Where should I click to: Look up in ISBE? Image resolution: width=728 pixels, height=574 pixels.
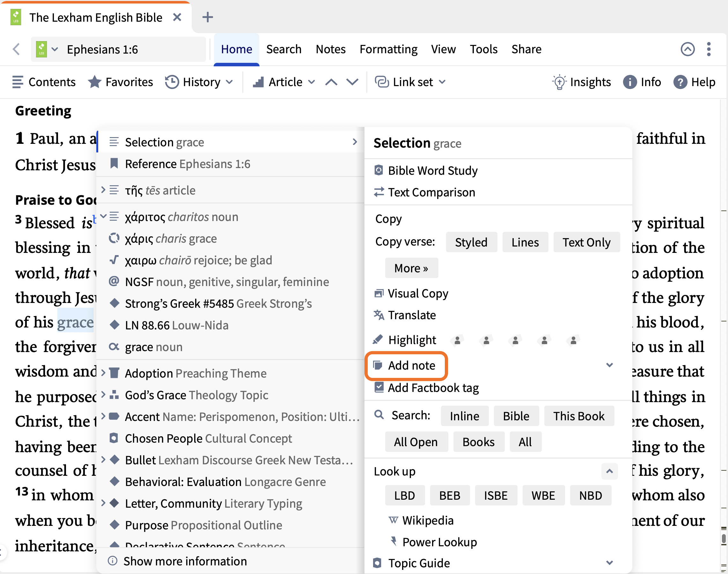click(496, 495)
